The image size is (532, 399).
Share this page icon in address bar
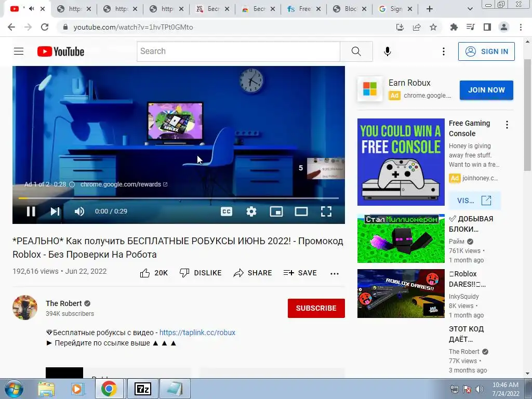click(x=417, y=27)
